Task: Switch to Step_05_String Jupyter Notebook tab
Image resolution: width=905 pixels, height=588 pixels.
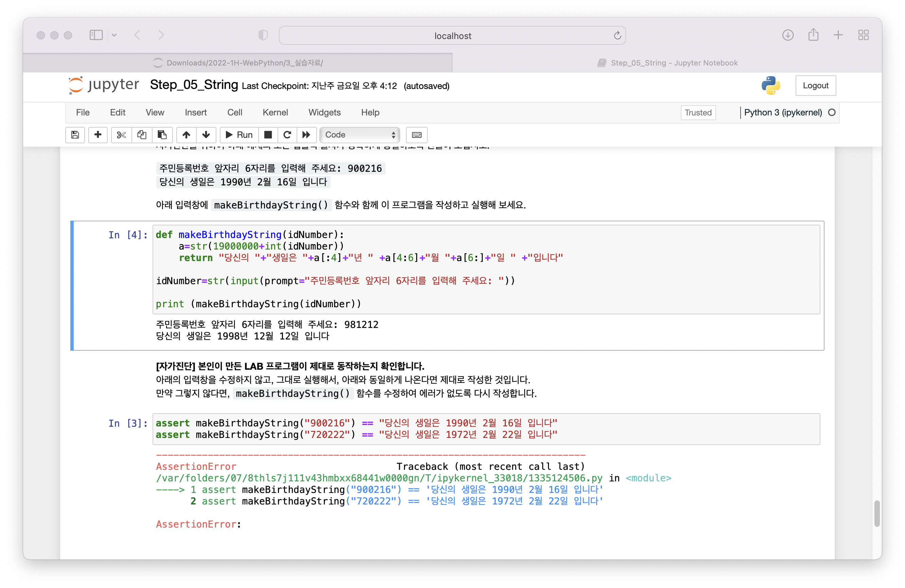Action: tap(667, 63)
